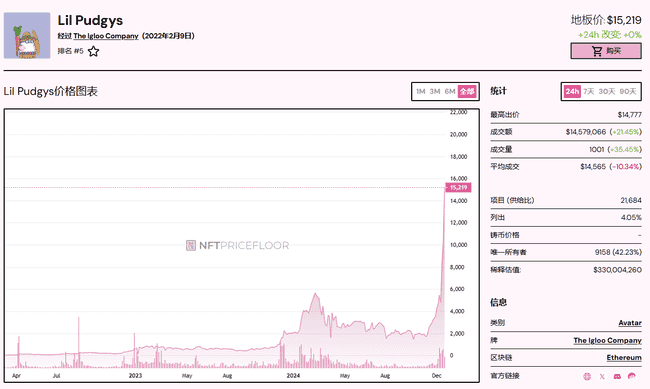
Task: Click the 15,219 price marker on chart axis
Action: (x=458, y=187)
